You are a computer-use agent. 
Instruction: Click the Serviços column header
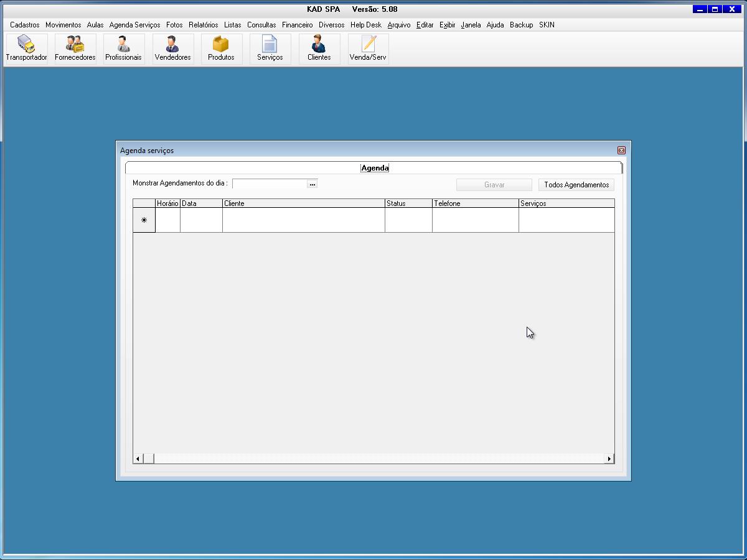(566, 203)
